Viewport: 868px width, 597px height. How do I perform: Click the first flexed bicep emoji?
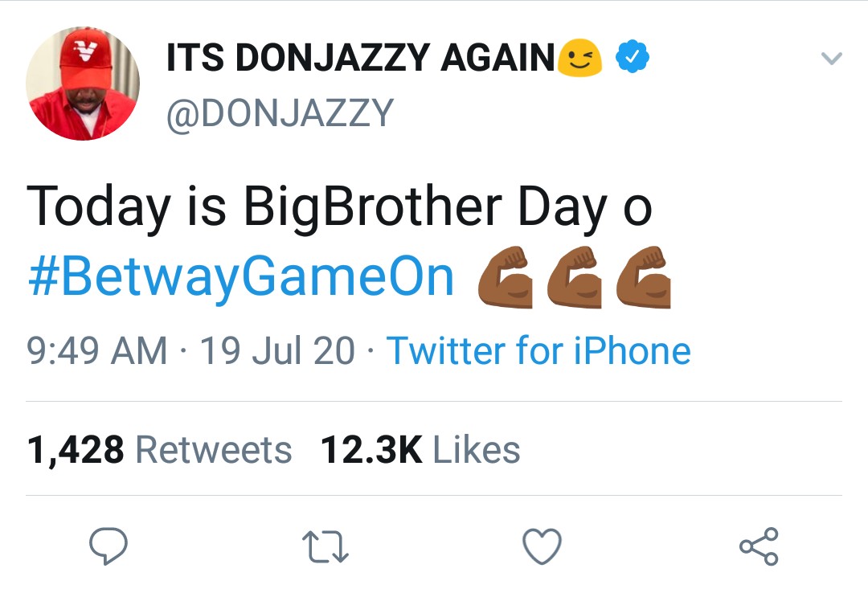[504, 278]
